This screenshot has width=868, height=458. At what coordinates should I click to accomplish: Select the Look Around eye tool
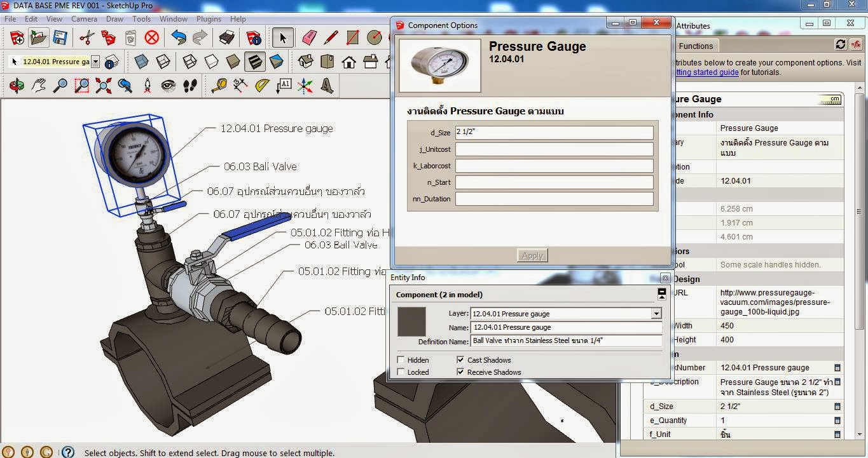pyautogui.click(x=169, y=85)
